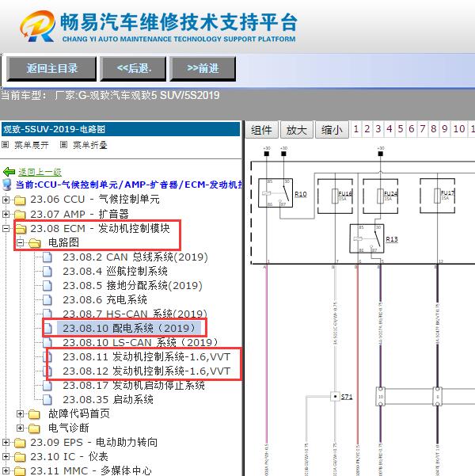Go forward with the >>前进 button
The height and width of the screenshot is (476, 475).
point(203,69)
